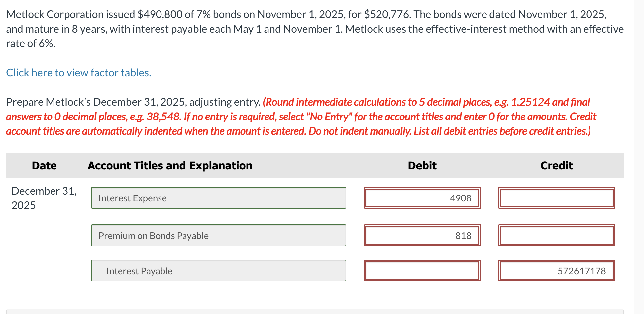Open the Interest Payable account title selector
The image size is (644, 314).
[x=218, y=271]
